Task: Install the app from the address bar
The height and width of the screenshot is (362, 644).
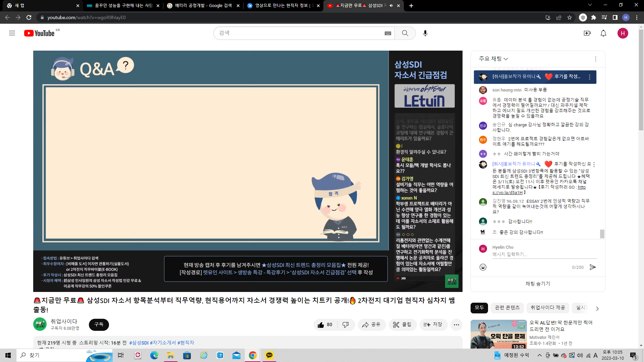Action: [548, 17]
